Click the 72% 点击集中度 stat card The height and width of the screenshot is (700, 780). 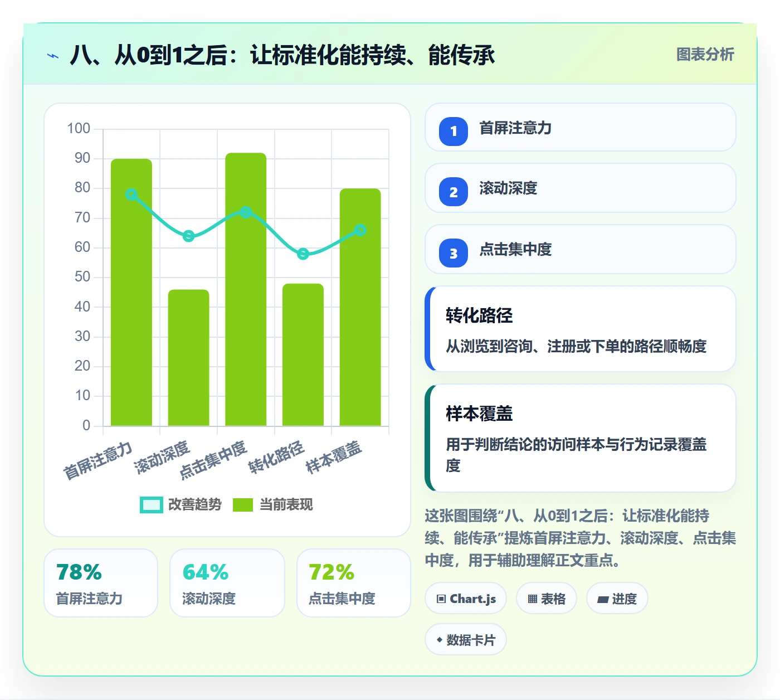354,583
